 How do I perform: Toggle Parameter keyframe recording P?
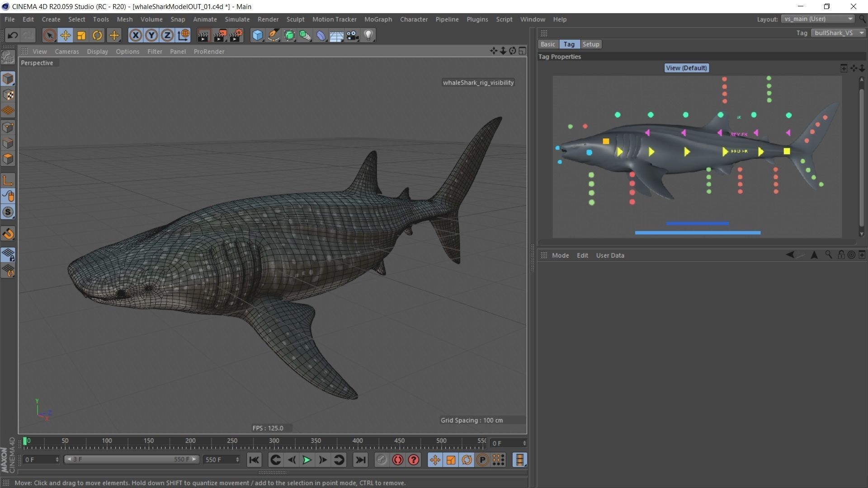coord(482,460)
